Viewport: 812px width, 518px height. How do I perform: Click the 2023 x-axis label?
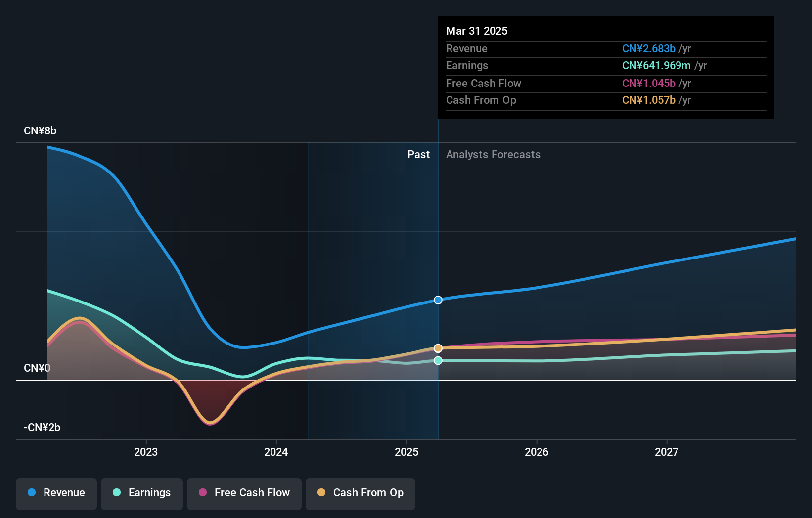tap(146, 452)
